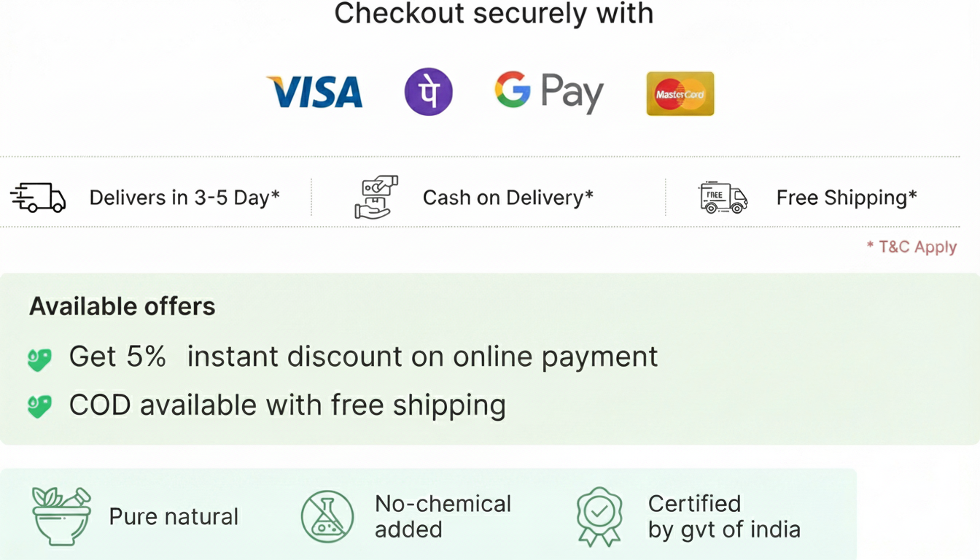Select the PhonePe payment icon
The width and height of the screenshot is (980, 560).
[429, 93]
